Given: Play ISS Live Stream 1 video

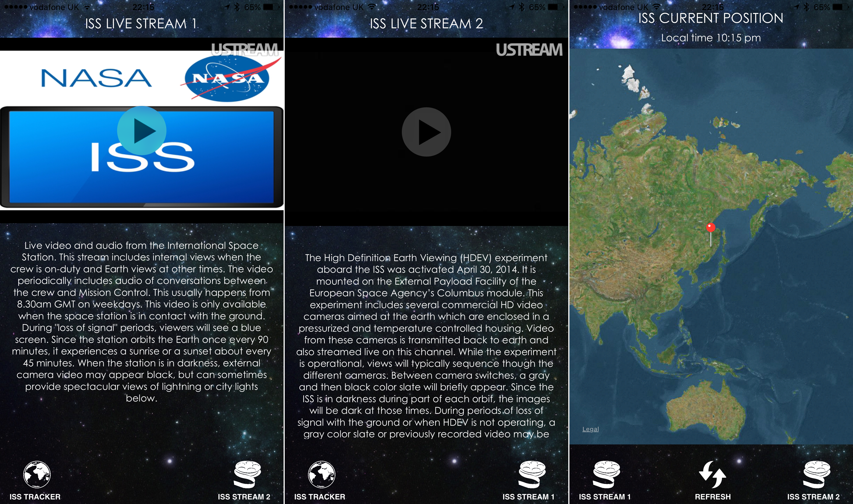Looking at the screenshot, I should [142, 131].
